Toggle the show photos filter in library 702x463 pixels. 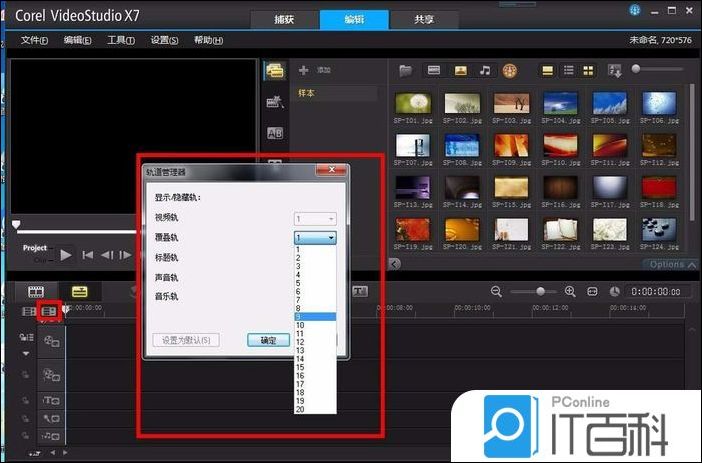click(x=460, y=70)
